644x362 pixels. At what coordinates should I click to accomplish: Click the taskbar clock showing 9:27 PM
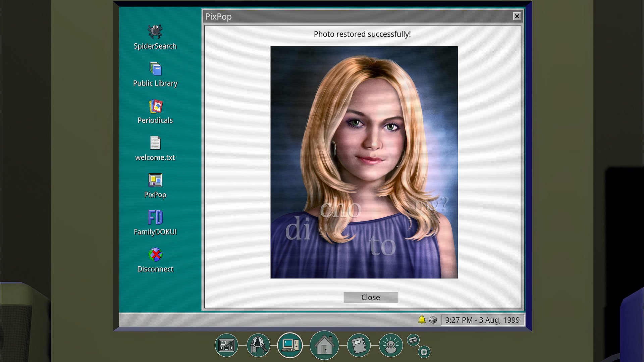[482, 320]
